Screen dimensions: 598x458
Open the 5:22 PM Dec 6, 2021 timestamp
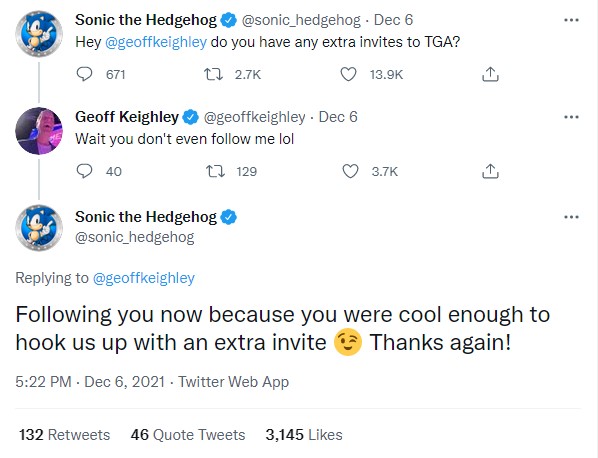click(90, 382)
